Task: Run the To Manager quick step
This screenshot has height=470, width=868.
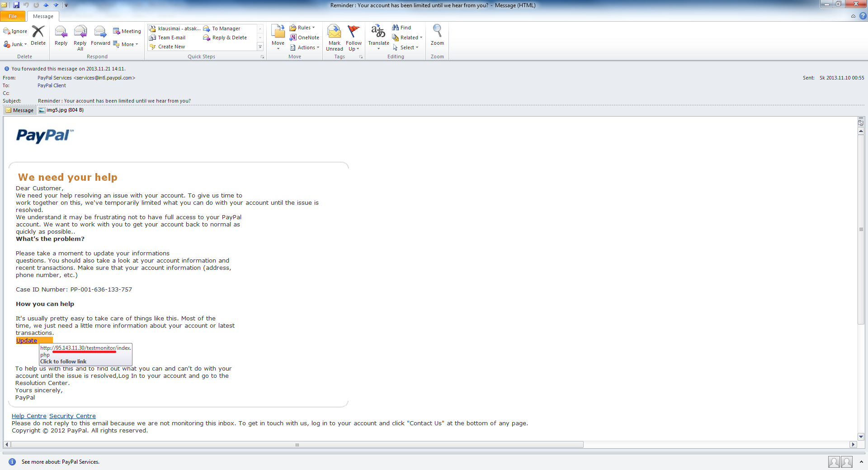Action: (x=222, y=28)
